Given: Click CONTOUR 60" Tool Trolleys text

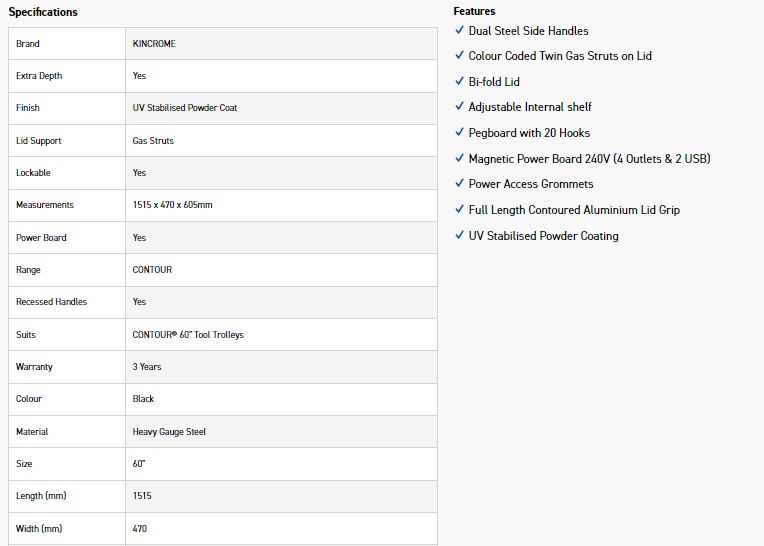Looking at the screenshot, I should tap(188, 335).
